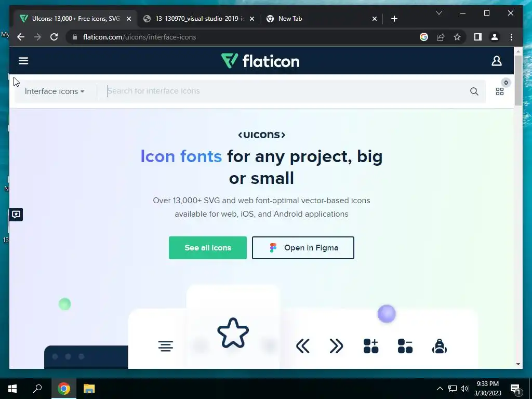The image size is (532, 399).
Task: Close the UIcons tab
Action: click(129, 19)
